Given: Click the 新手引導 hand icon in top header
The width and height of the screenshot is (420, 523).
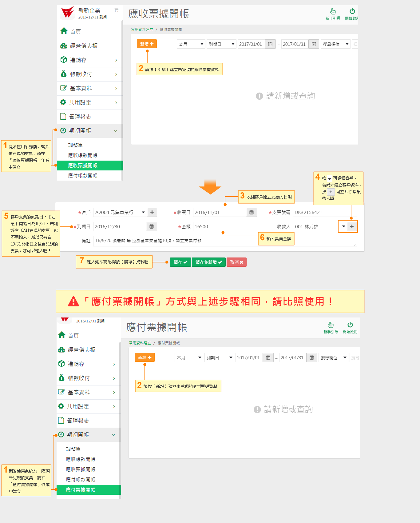Looking at the screenshot, I should pyautogui.click(x=333, y=12).
